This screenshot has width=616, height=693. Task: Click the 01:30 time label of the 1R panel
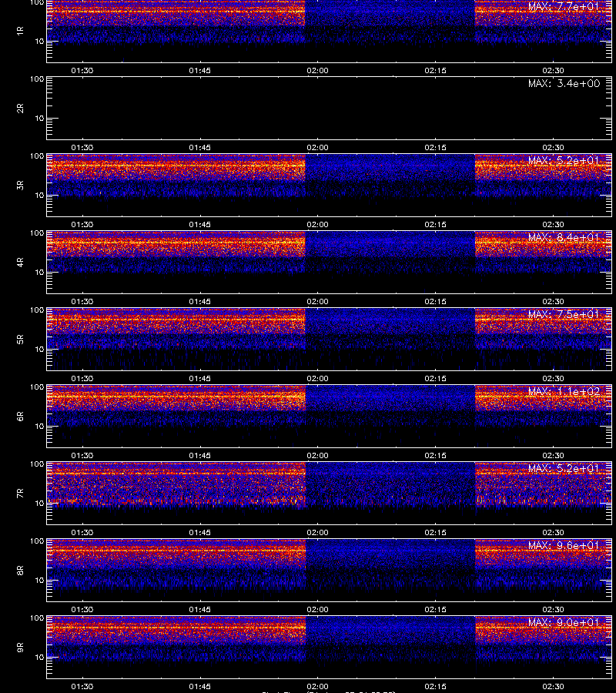[82, 70]
